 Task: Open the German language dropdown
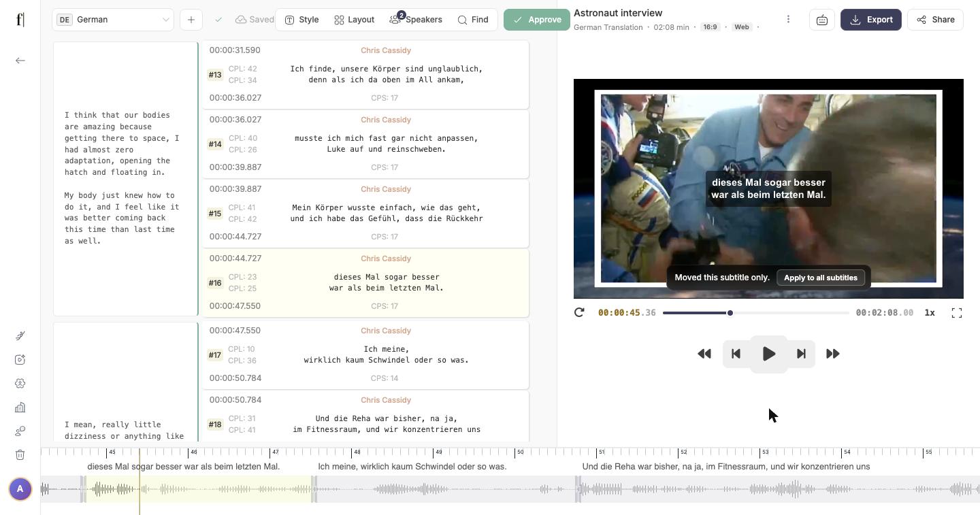pos(113,20)
